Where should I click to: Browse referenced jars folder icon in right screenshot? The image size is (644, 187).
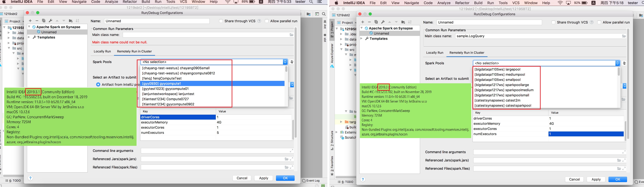[619, 160]
